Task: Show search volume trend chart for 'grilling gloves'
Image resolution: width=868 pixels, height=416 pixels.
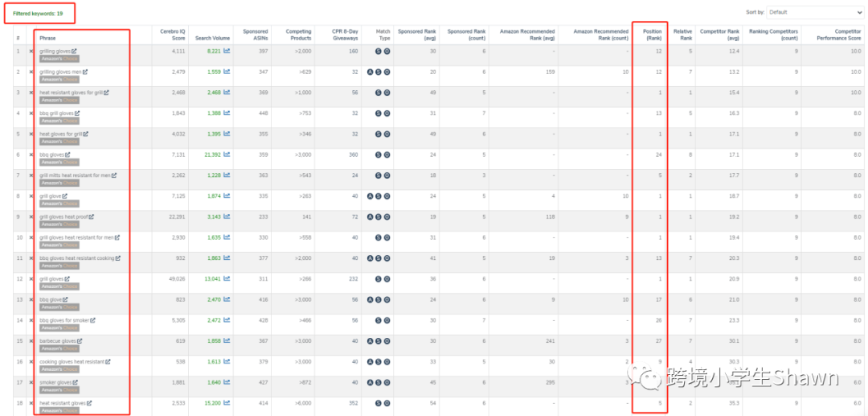Action: (227, 51)
